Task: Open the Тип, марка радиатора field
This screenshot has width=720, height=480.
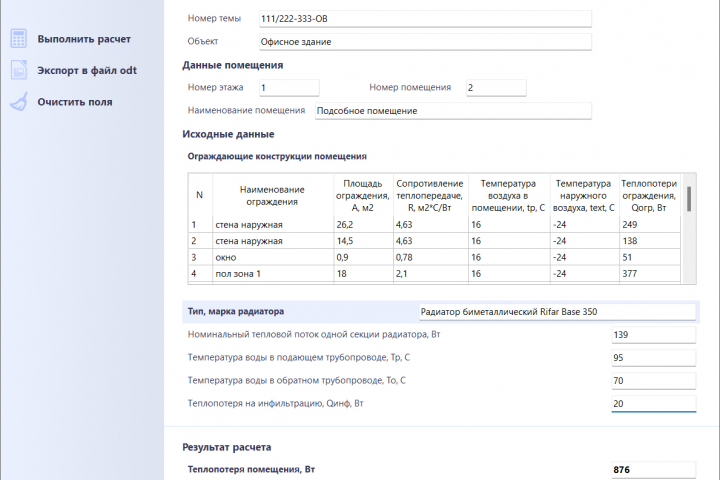Action: [x=557, y=312]
